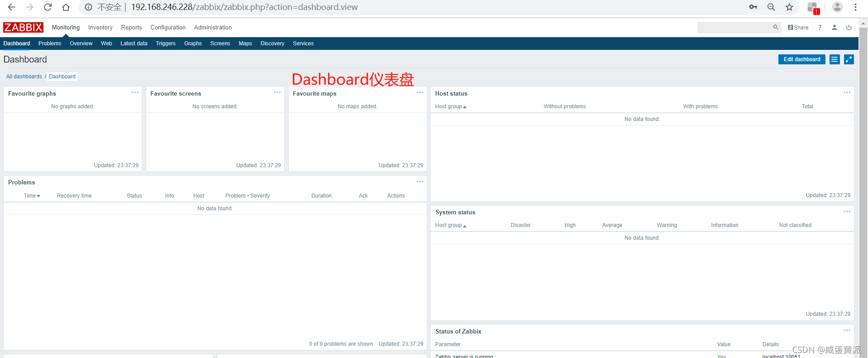
Task: Open the Monitoring menu
Action: (x=66, y=28)
